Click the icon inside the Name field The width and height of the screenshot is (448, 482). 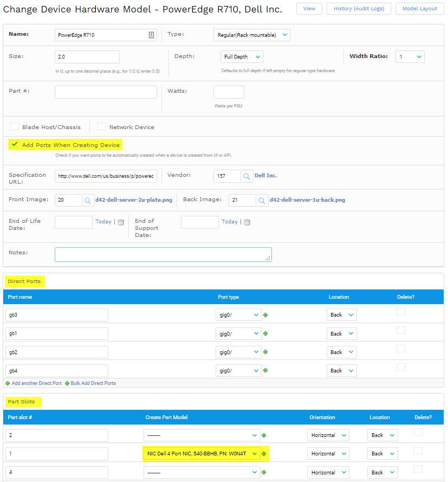(151, 35)
